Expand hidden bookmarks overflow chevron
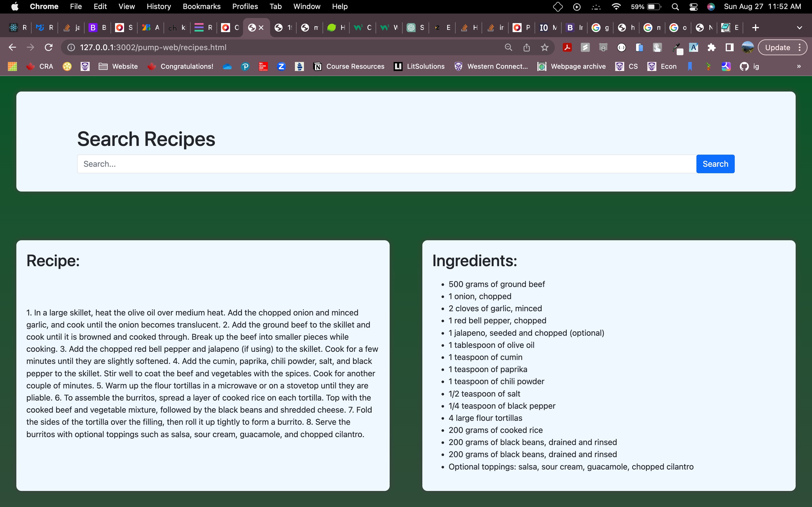This screenshot has width=812, height=507. pos(798,66)
